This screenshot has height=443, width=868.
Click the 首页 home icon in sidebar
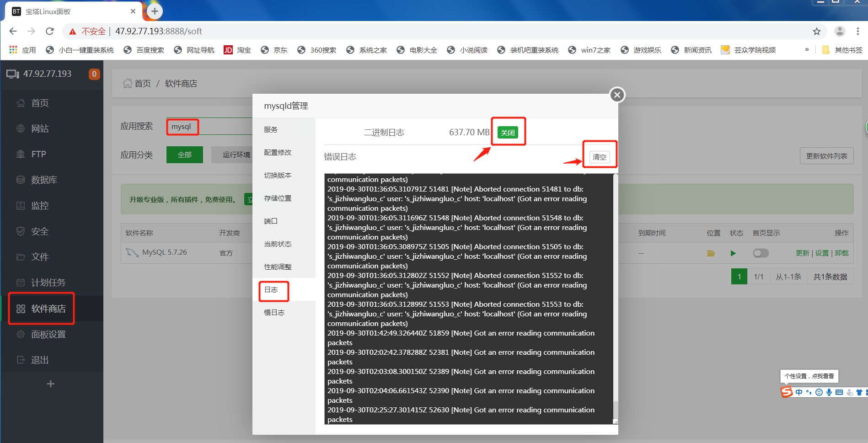21,103
